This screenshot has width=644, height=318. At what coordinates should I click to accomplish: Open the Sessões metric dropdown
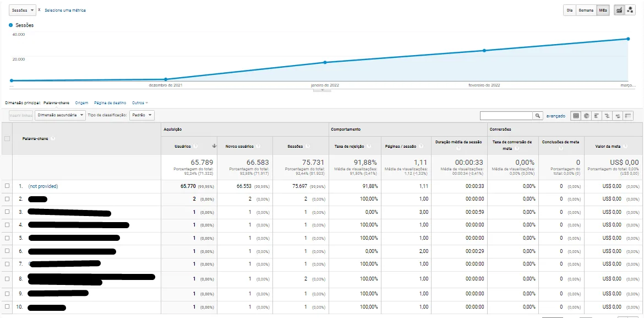pyautogui.click(x=22, y=10)
